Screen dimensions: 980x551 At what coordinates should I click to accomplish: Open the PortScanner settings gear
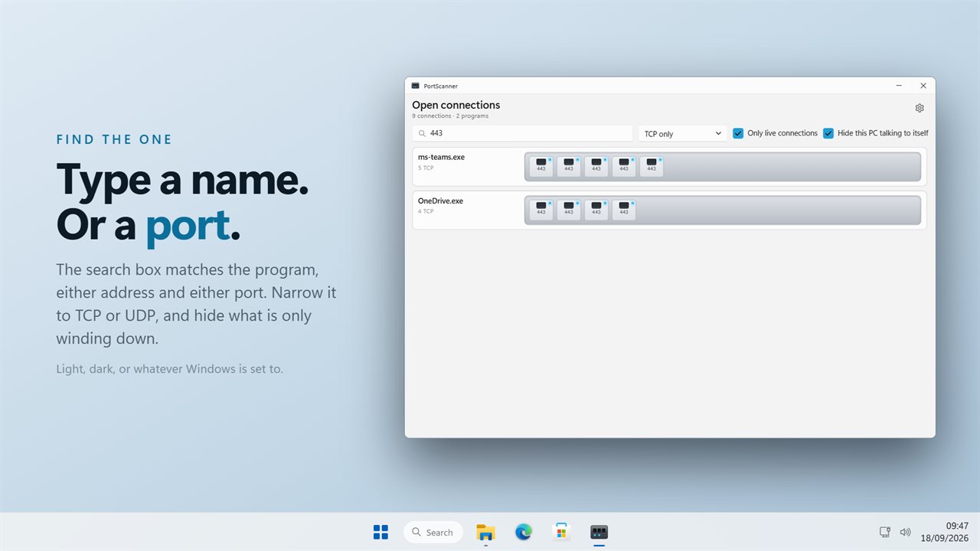[x=920, y=108]
